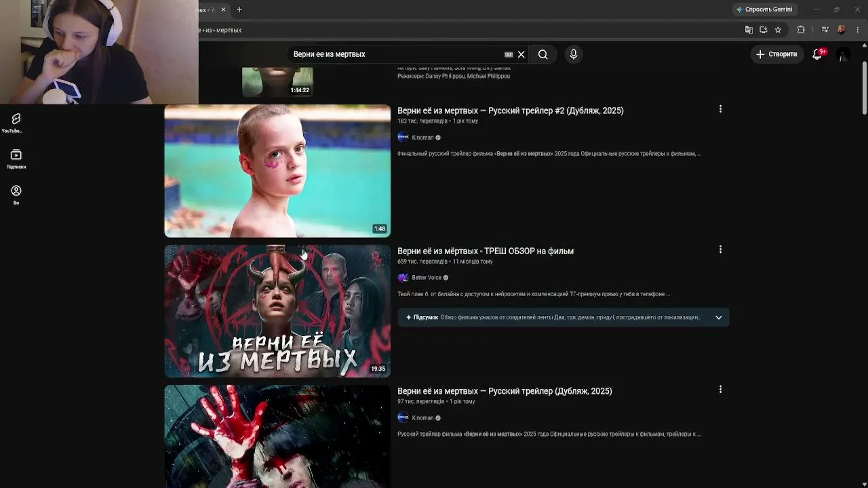Open the on-screen keyboard icon in search box
This screenshot has height=488, width=868.
point(509,54)
